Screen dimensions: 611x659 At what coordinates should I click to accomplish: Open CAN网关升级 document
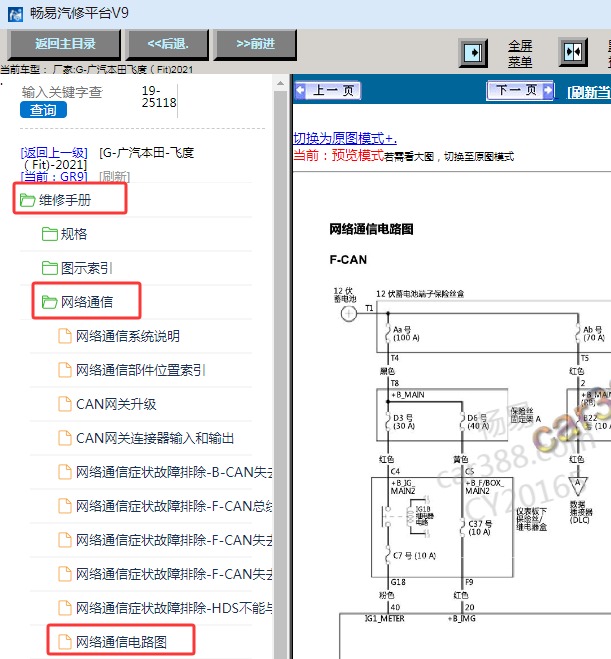(116, 404)
